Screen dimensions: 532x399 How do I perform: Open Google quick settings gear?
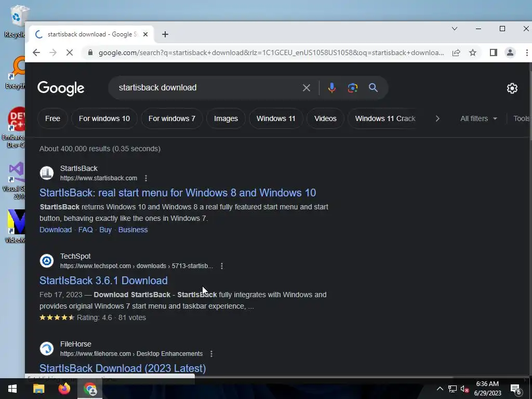[x=512, y=88]
